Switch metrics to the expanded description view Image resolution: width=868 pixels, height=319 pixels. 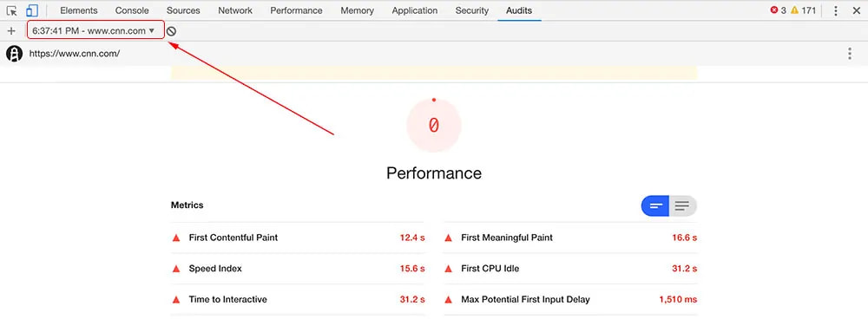pos(683,206)
